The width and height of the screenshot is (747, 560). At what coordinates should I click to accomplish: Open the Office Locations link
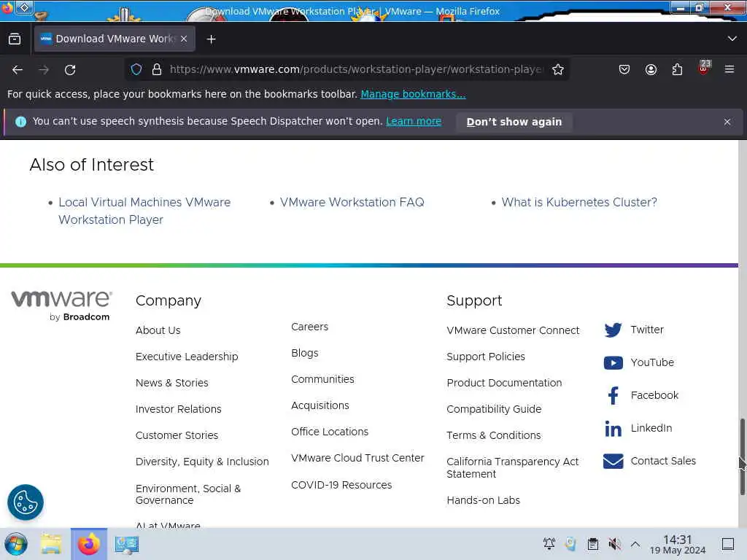click(330, 432)
